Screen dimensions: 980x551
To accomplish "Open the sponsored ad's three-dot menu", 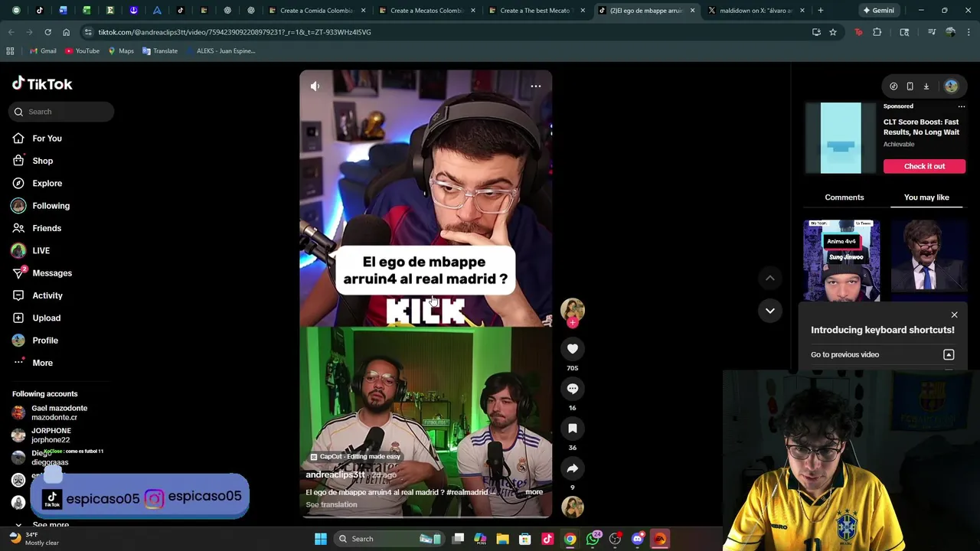I will [x=961, y=106].
